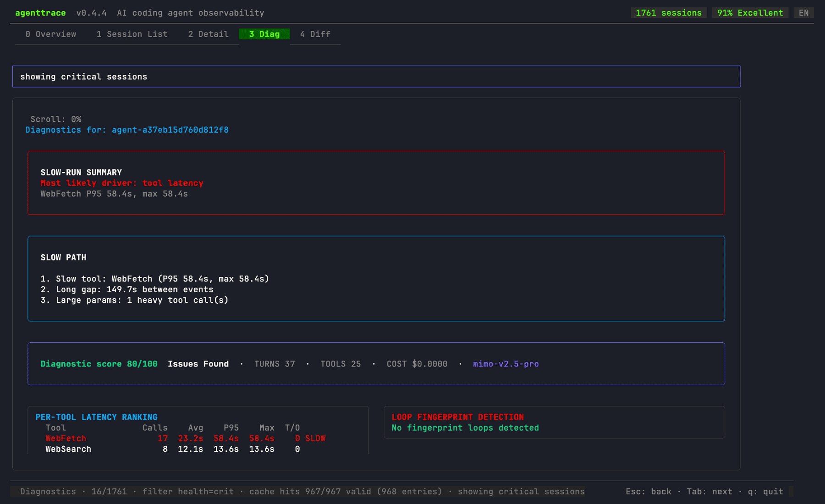The height and width of the screenshot is (504, 825).
Task: Select the 3 Diag tab
Action: pos(264,34)
